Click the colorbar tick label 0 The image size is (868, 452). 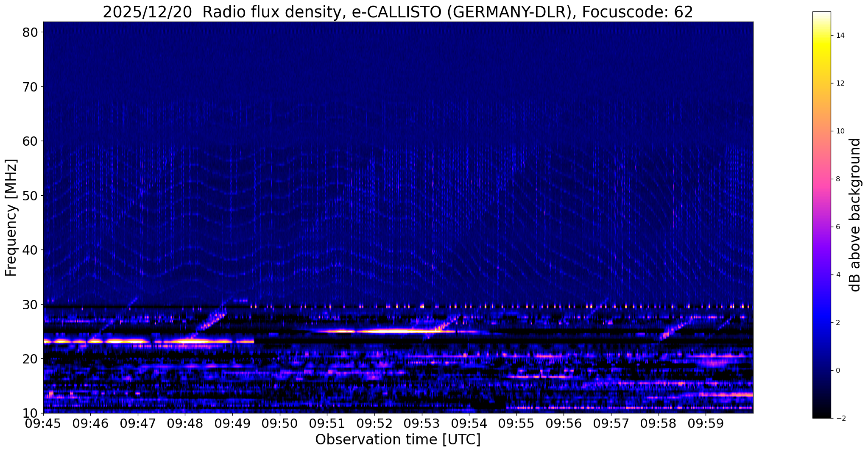click(837, 371)
